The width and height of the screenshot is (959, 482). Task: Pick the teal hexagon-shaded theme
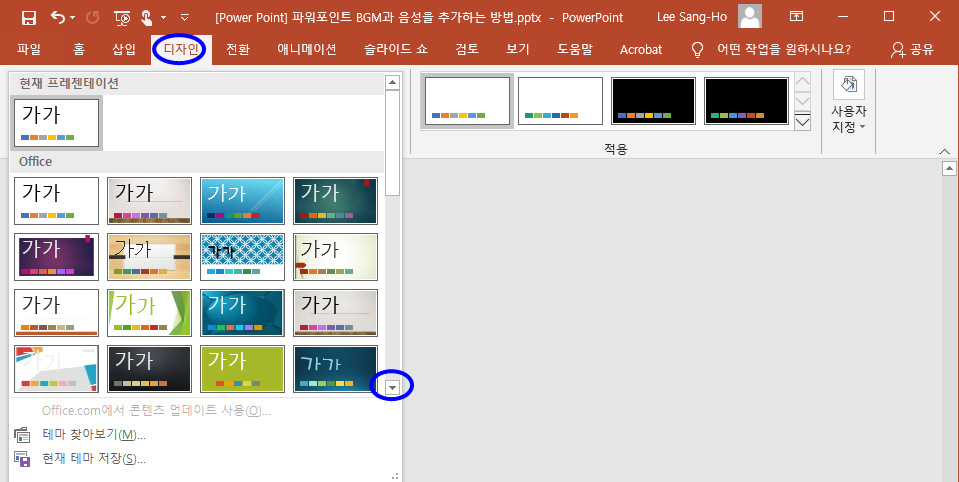(242, 313)
